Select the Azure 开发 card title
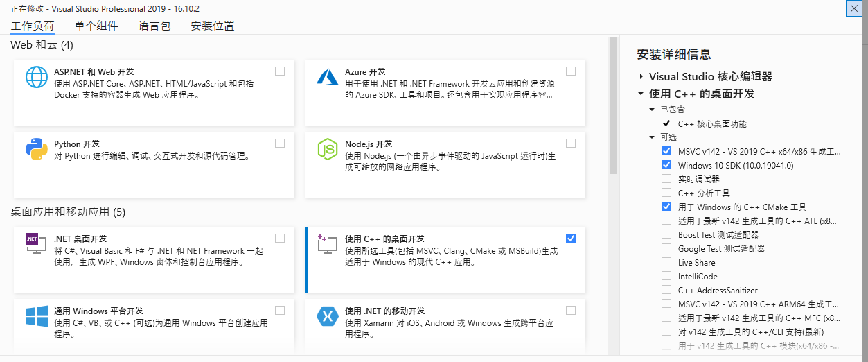The image size is (868, 362). pyautogui.click(x=365, y=72)
